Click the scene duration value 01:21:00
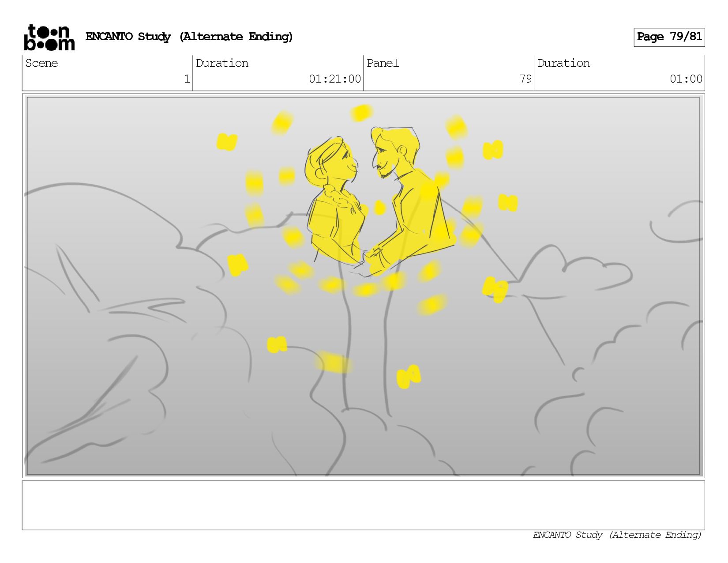 click(x=335, y=79)
